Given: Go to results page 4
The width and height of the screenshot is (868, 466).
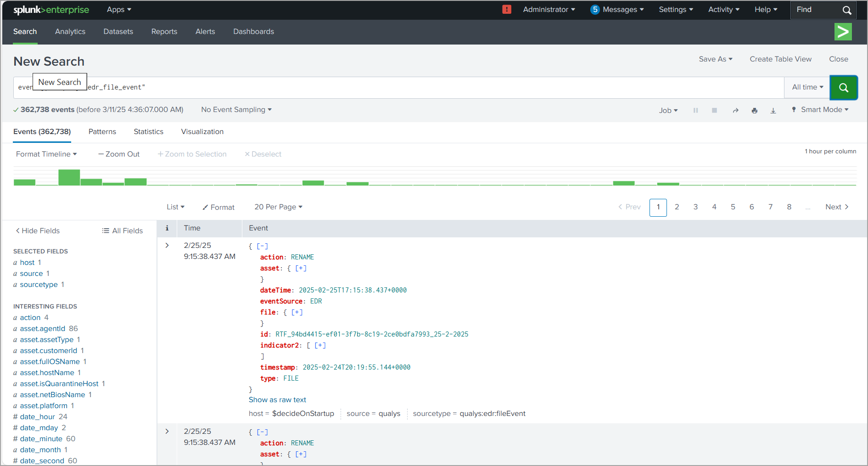Looking at the screenshot, I should pos(714,207).
